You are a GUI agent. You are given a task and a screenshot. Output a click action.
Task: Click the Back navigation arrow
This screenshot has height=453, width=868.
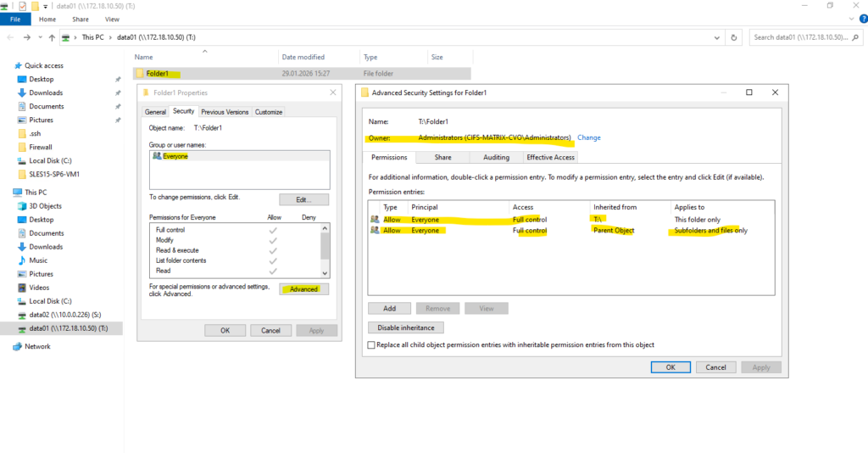click(10, 37)
